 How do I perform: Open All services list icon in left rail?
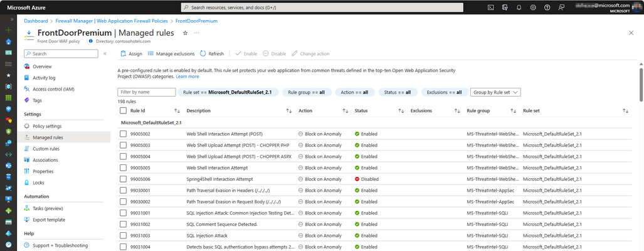[x=9, y=64]
